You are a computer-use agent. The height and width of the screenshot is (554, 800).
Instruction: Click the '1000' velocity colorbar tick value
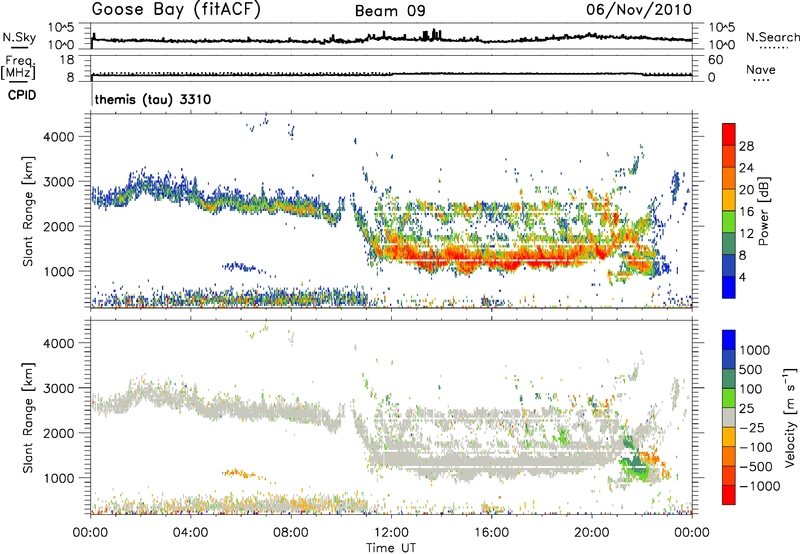pyautogui.click(x=755, y=350)
